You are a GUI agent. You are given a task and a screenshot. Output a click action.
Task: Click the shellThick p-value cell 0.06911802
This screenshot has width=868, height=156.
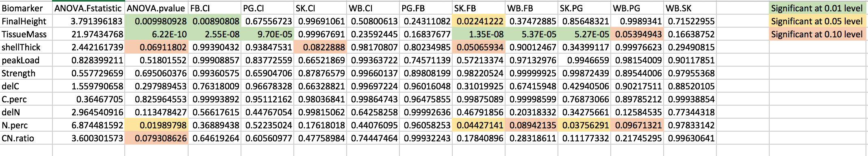coord(156,47)
